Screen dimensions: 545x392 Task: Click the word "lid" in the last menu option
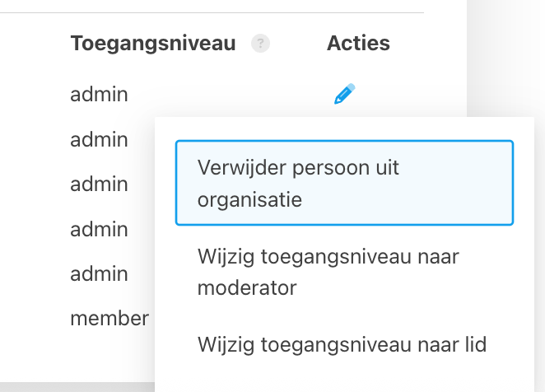[473, 343]
